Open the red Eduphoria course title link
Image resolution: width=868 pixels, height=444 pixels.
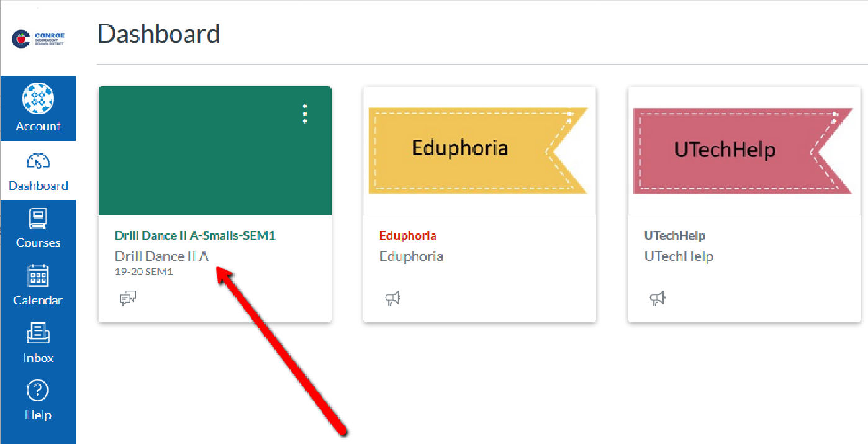pos(407,235)
